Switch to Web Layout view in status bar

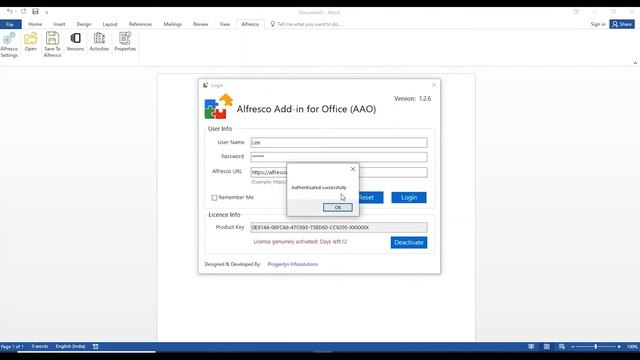562,347
